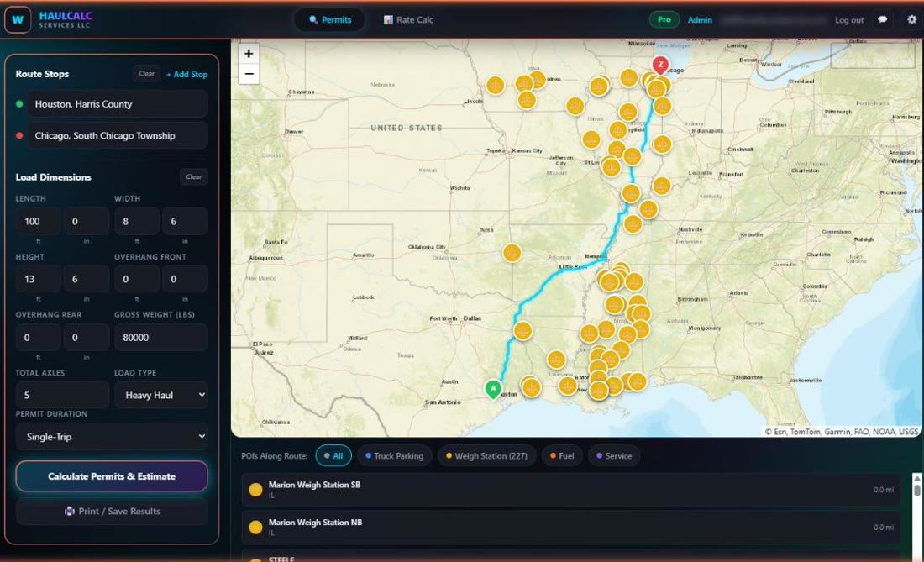Clear the route stops

tap(147, 74)
